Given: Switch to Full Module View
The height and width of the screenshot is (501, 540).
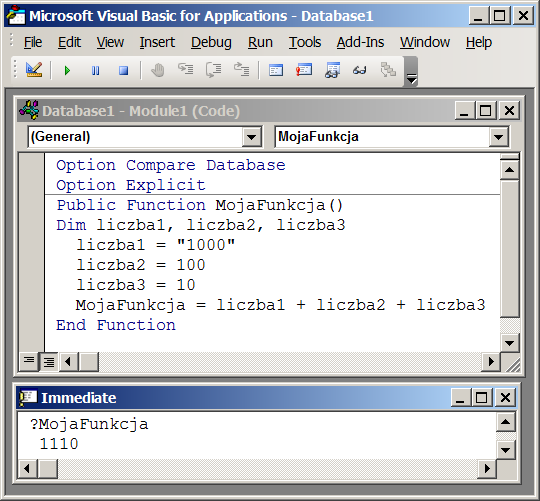Looking at the screenshot, I should point(49,361).
